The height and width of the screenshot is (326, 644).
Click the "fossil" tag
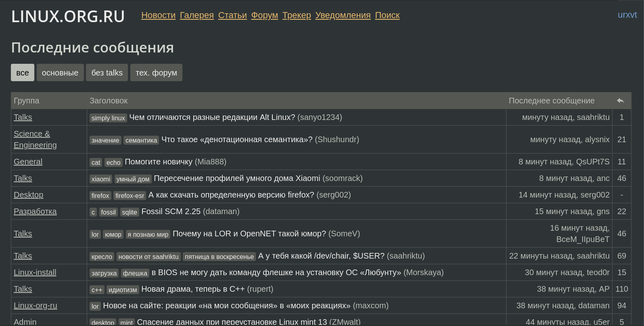(x=108, y=212)
